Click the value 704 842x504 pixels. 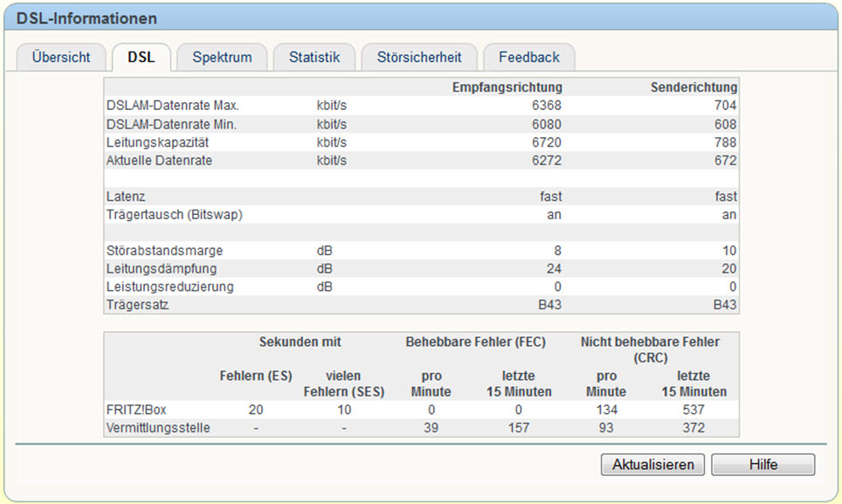coord(726,105)
